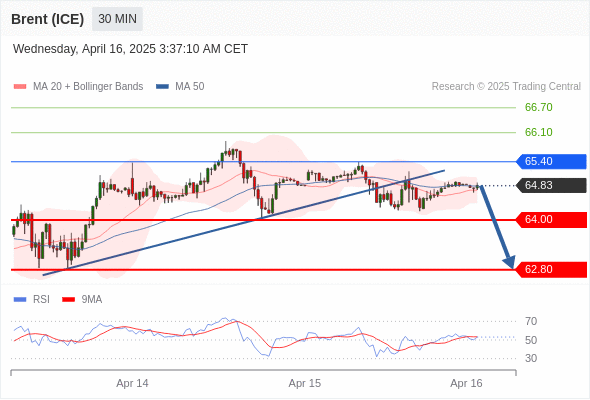Click the blue downward forecast arrow head
This screenshot has width=590, height=400.
[509, 262]
